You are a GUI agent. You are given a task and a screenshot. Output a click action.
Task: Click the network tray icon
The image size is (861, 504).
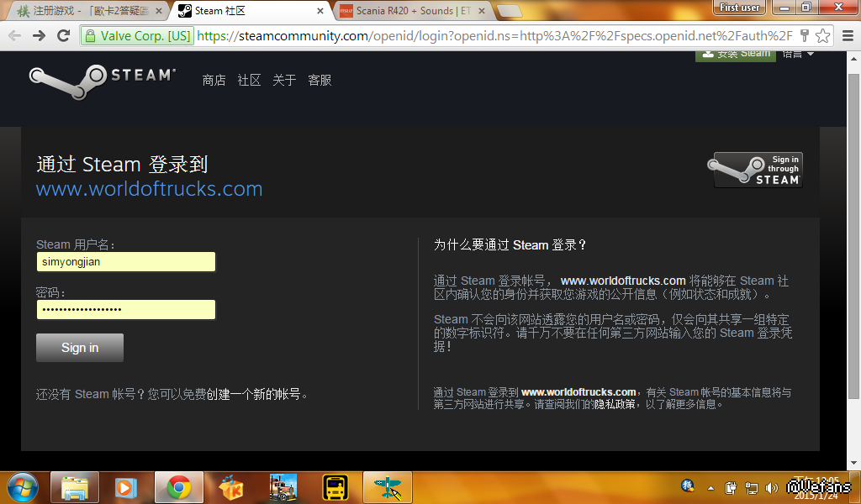tap(751, 487)
